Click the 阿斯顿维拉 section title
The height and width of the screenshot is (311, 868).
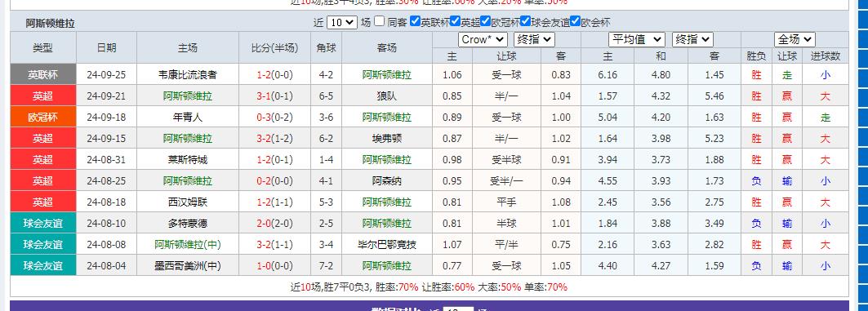[50, 23]
